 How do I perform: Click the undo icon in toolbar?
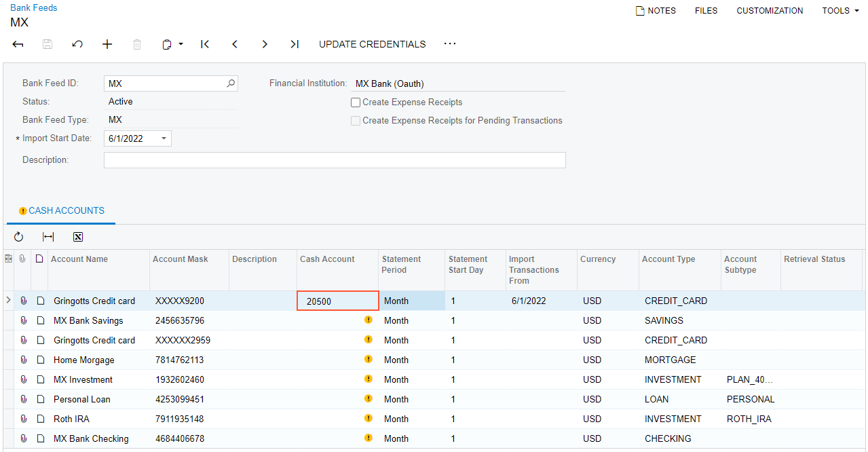[77, 44]
